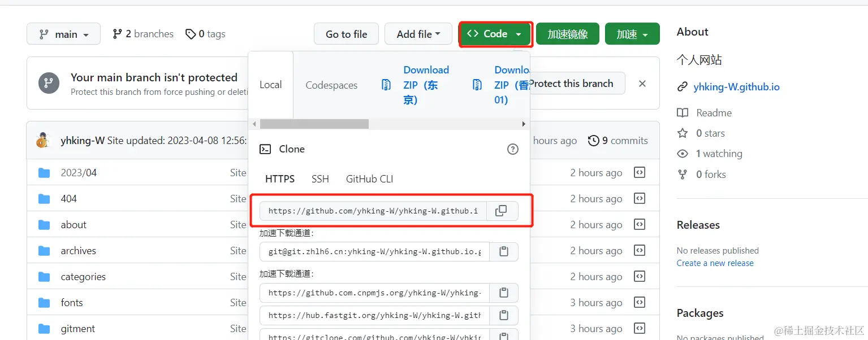Click the code icon in fonts row
This screenshot has height=340, width=868.
click(640, 303)
